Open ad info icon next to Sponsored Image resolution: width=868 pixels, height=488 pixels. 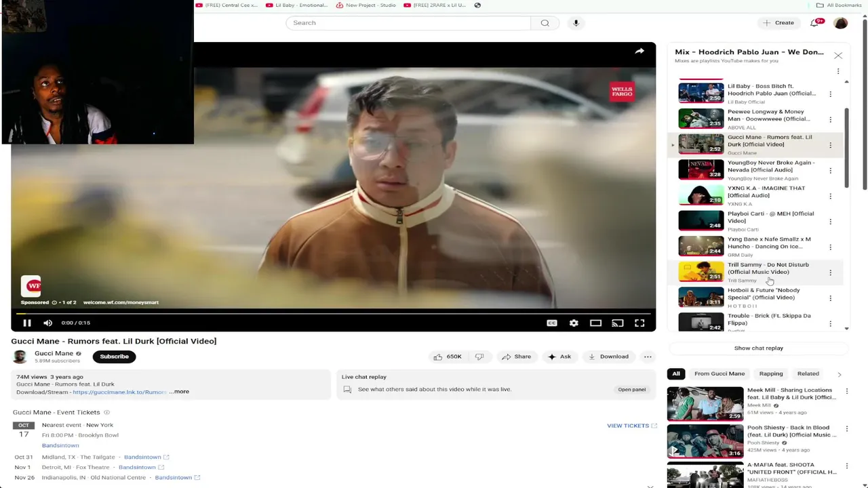(54, 302)
